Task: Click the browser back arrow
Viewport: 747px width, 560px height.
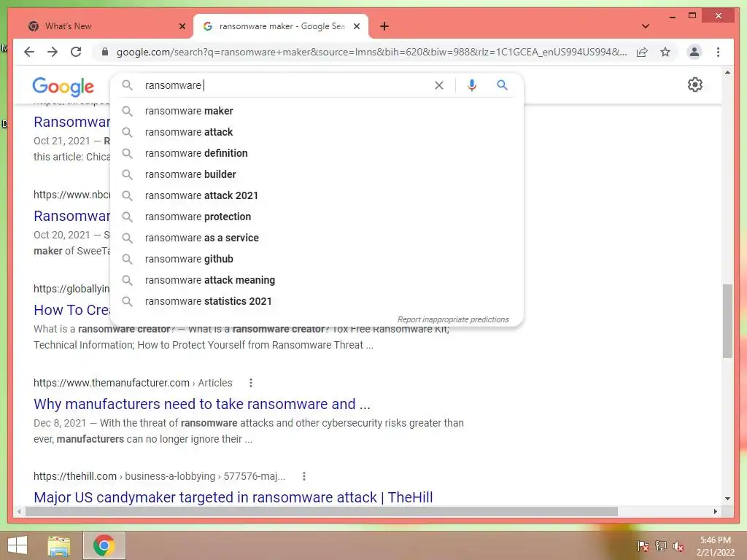Action: pyautogui.click(x=29, y=52)
